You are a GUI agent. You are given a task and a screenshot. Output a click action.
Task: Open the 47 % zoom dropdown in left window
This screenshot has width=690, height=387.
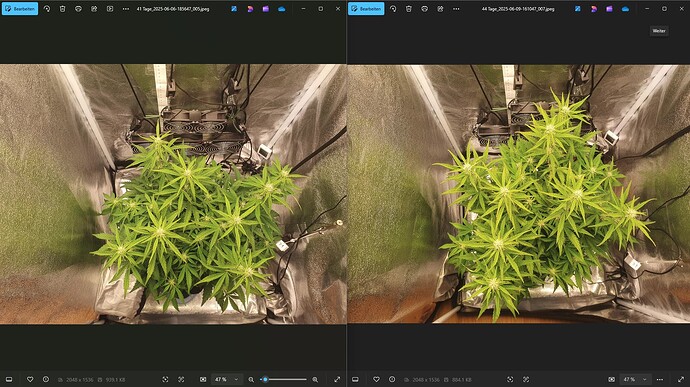(x=227, y=379)
